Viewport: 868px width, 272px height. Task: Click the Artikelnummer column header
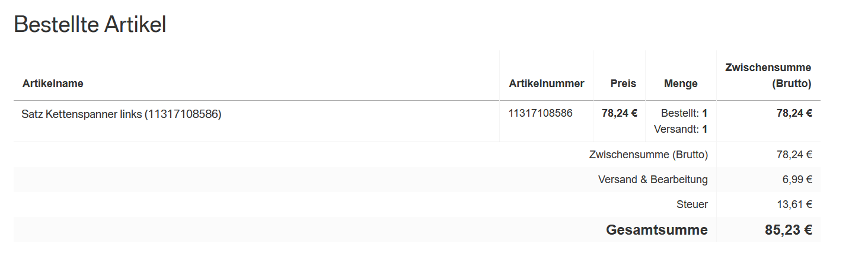click(x=546, y=84)
